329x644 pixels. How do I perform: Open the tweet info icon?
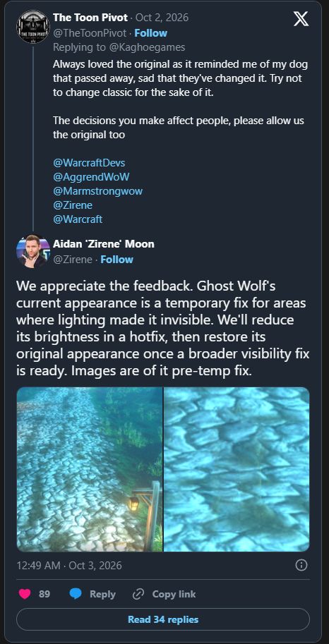301,565
